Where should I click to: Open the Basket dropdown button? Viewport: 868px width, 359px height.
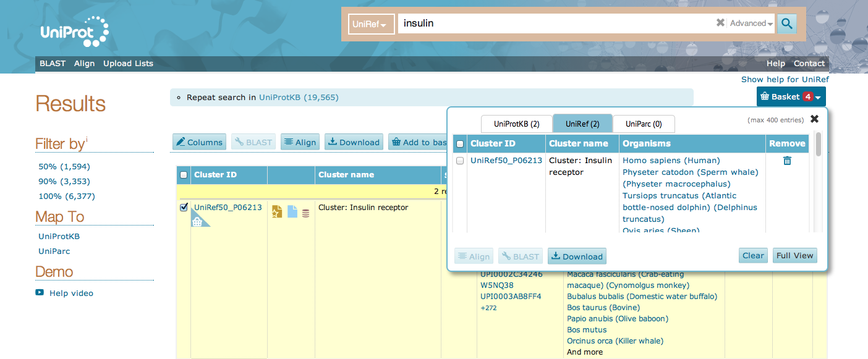point(791,97)
